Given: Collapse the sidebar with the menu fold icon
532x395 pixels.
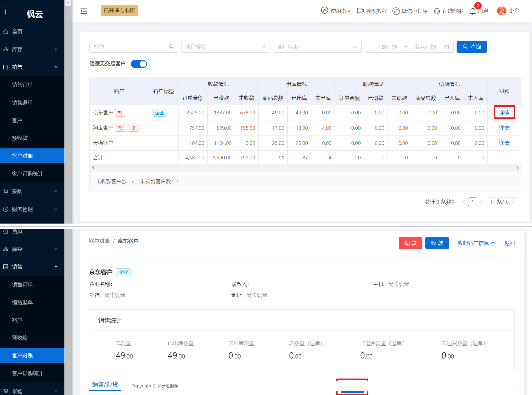Looking at the screenshot, I should [84, 11].
